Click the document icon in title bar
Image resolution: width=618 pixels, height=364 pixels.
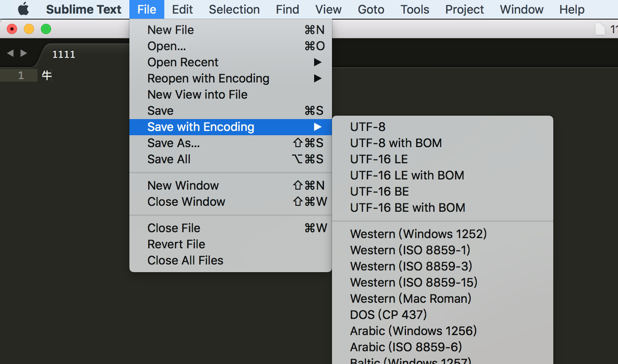[600, 29]
